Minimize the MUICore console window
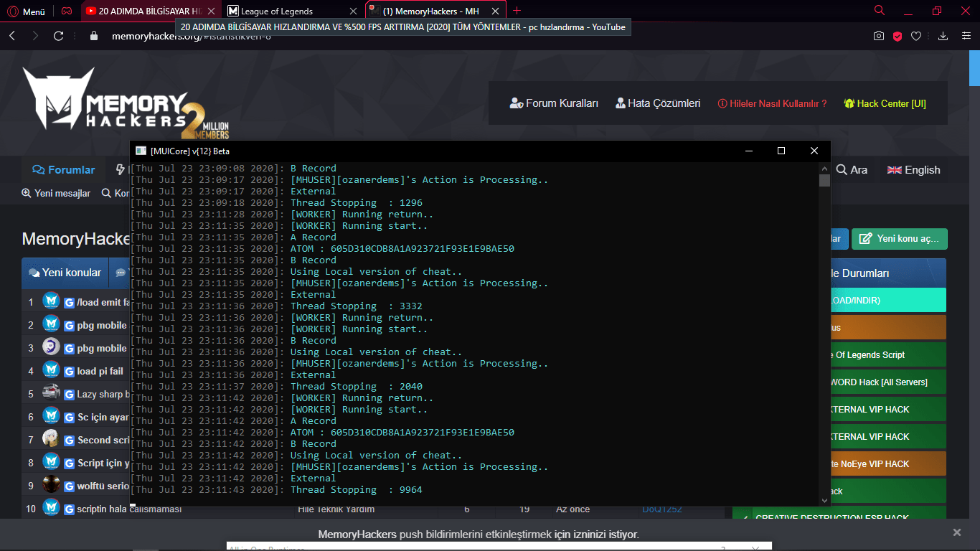 748,151
